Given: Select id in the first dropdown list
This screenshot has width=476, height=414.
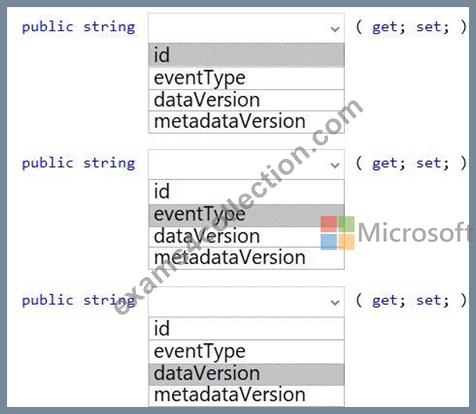Looking at the screenshot, I should pyautogui.click(x=246, y=55).
